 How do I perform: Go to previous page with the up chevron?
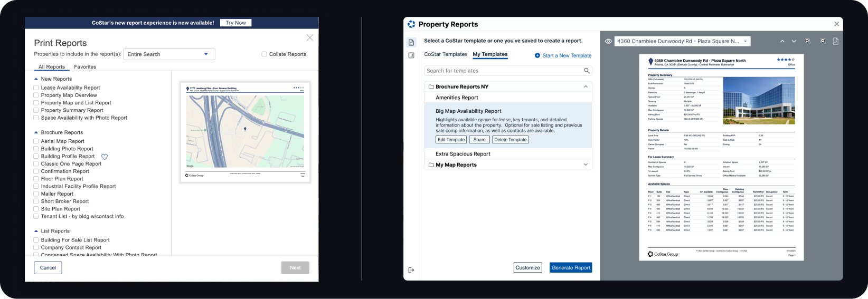tap(782, 41)
